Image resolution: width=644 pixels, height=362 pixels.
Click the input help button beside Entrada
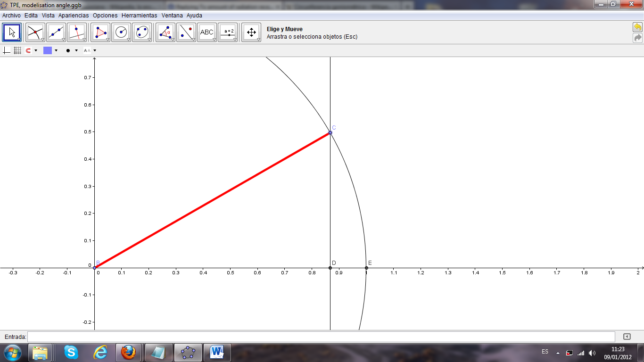[627, 337]
